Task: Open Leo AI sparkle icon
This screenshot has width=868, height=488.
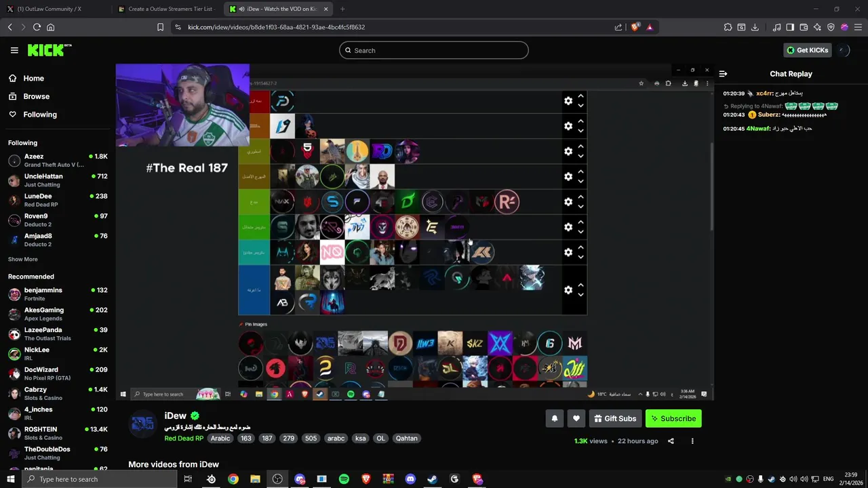Action: click(817, 27)
